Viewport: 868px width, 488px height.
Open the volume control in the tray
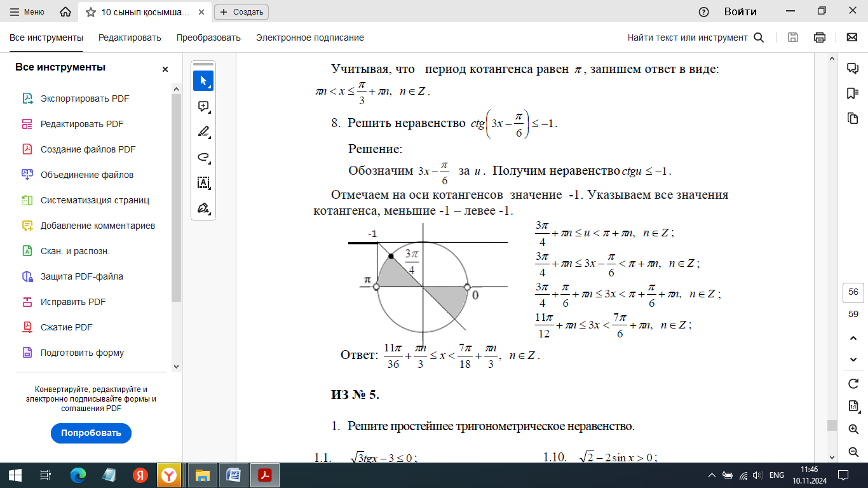tap(757, 475)
